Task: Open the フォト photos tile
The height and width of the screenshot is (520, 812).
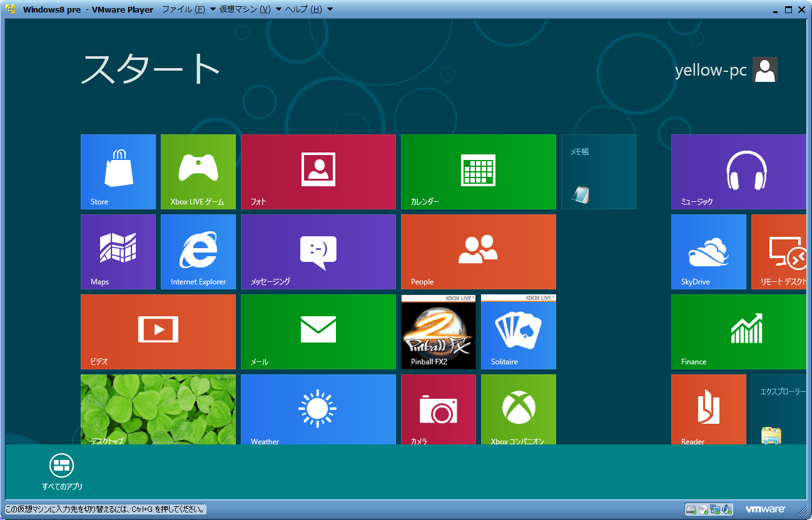Action: click(318, 172)
